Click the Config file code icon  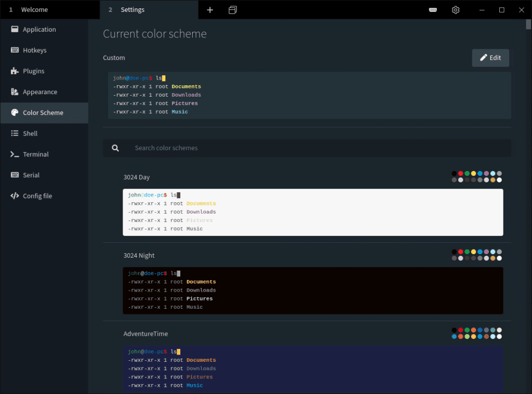15,196
